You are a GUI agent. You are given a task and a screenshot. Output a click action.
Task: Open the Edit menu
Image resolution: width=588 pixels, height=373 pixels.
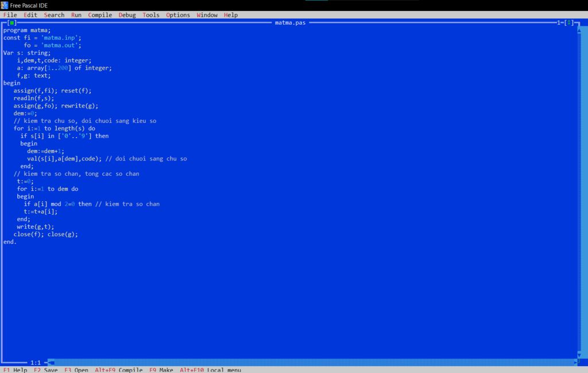point(30,15)
